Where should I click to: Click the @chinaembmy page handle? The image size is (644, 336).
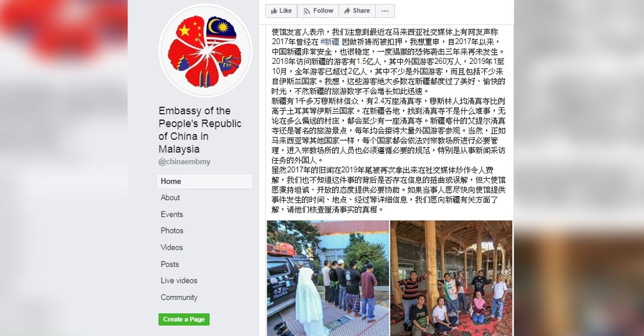coord(184,161)
